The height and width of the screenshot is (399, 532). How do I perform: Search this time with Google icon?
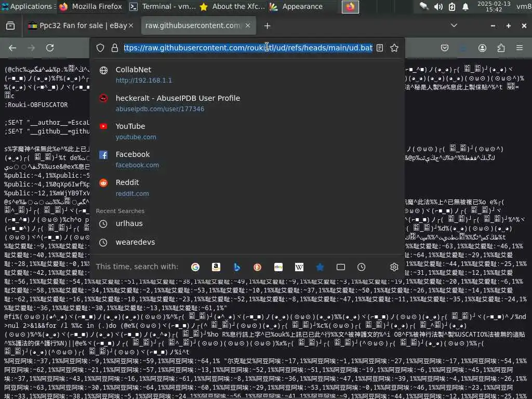coord(195,267)
